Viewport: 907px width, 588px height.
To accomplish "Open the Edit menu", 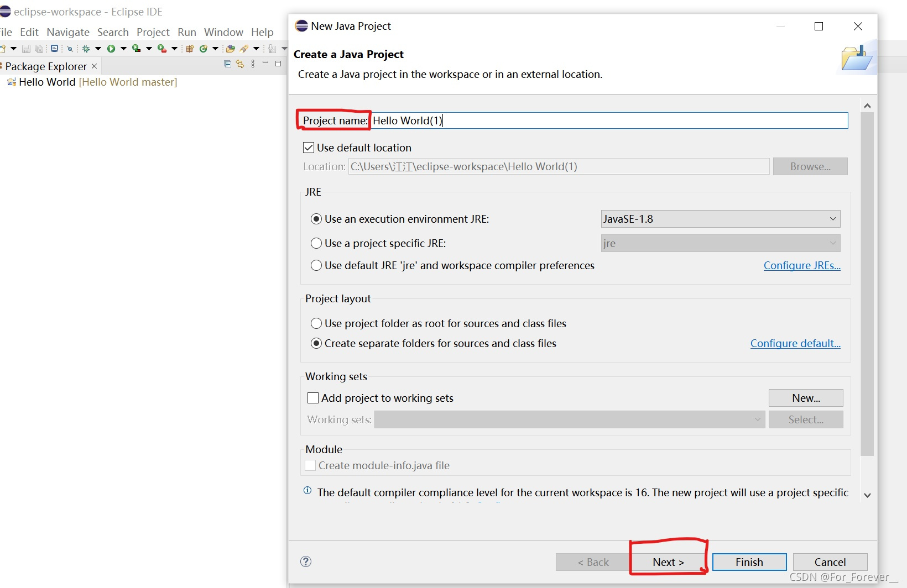I will tap(29, 32).
